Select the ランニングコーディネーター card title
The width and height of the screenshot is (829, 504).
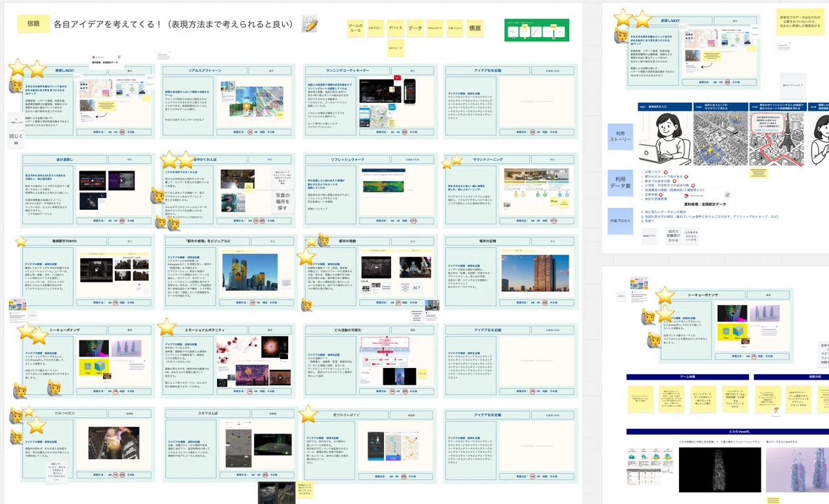pyautogui.click(x=347, y=70)
